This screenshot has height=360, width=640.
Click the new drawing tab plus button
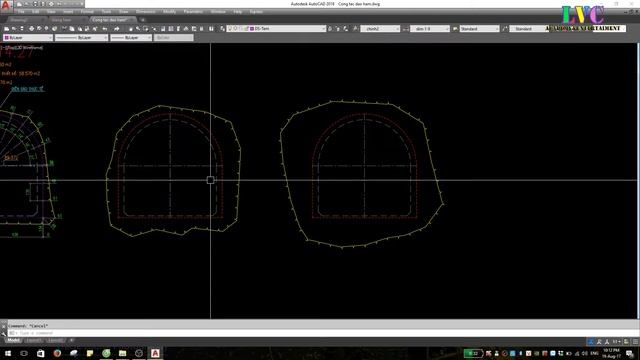(x=142, y=20)
